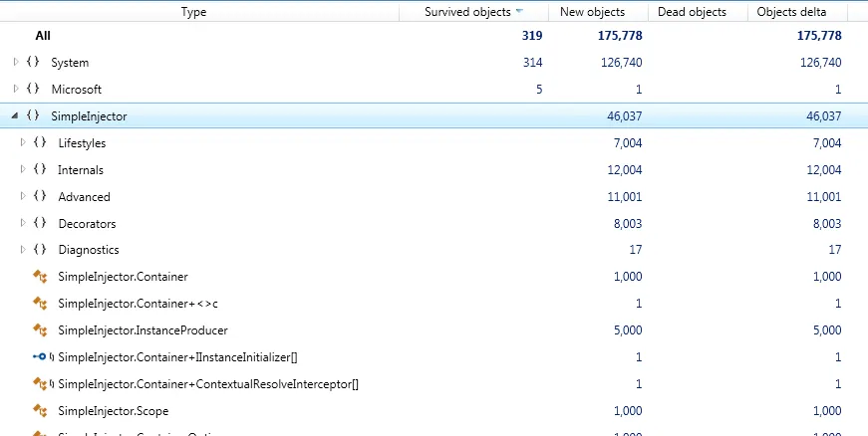The width and height of the screenshot is (868, 436).
Task: Click the 314 survived objects for System
Action: (532, 63)
